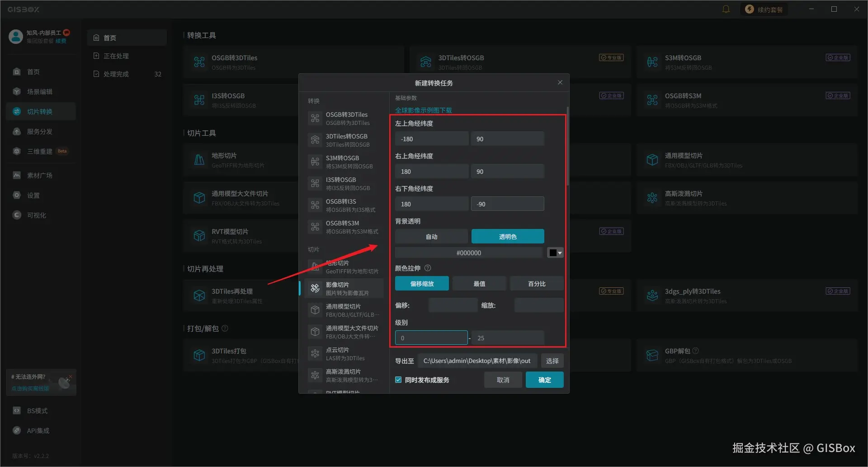Open the 3dgs_ply转3DTiles card in background
The image size is (868, 467).
tap(747, 295)
